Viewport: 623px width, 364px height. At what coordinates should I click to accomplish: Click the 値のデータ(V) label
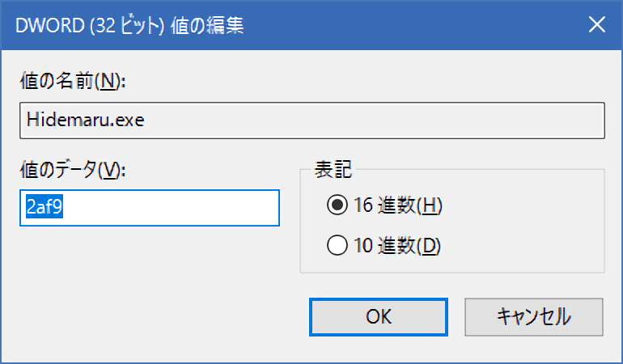point(73,170)
